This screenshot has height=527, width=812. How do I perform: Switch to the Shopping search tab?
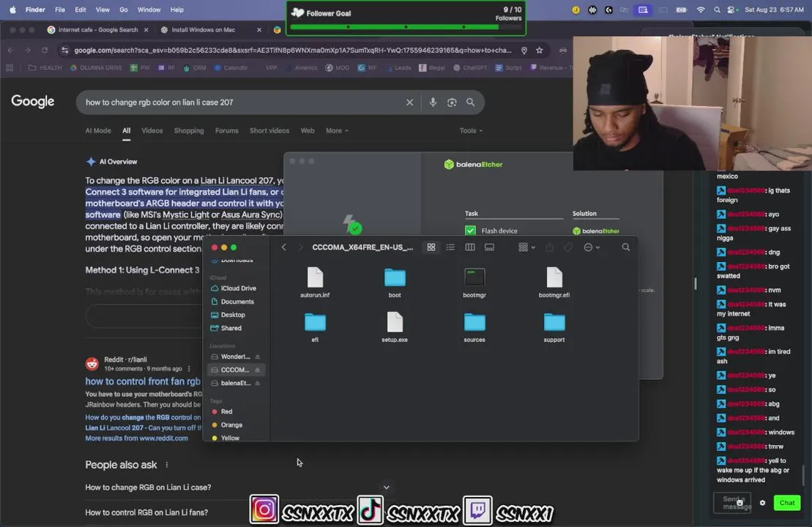[x=188, y=130]
